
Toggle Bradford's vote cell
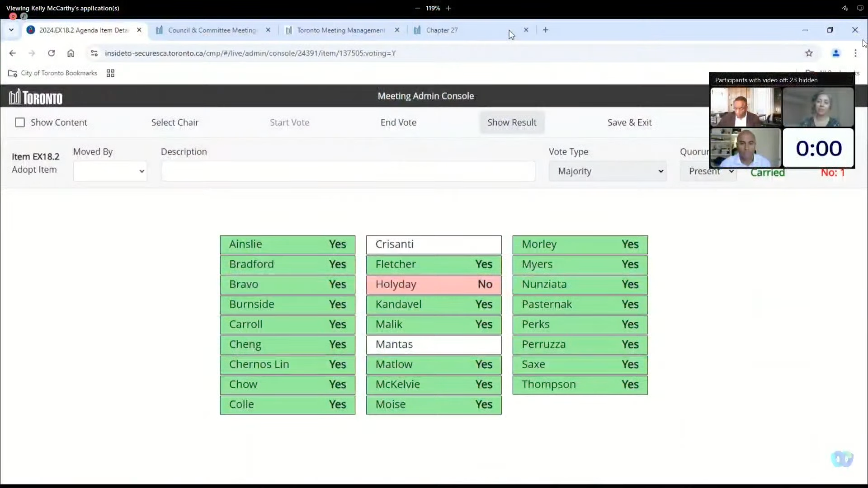288,264
